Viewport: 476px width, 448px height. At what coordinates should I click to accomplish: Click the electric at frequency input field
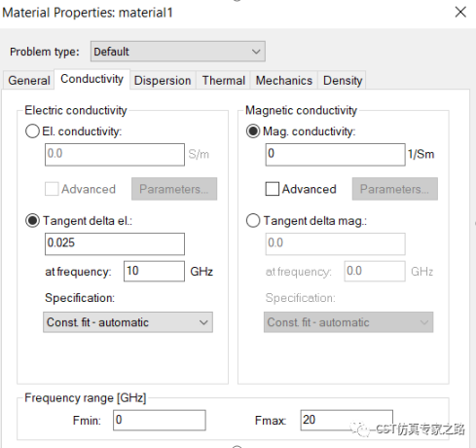tap(154, 271)
